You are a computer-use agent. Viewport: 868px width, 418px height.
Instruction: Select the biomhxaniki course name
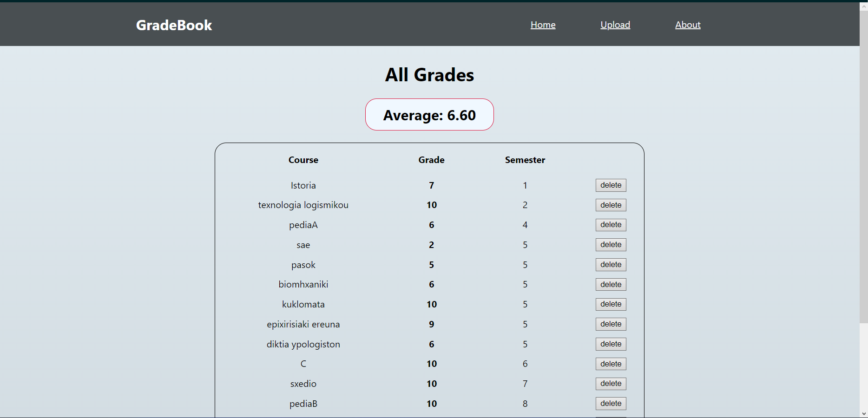[x=303, y=284]
